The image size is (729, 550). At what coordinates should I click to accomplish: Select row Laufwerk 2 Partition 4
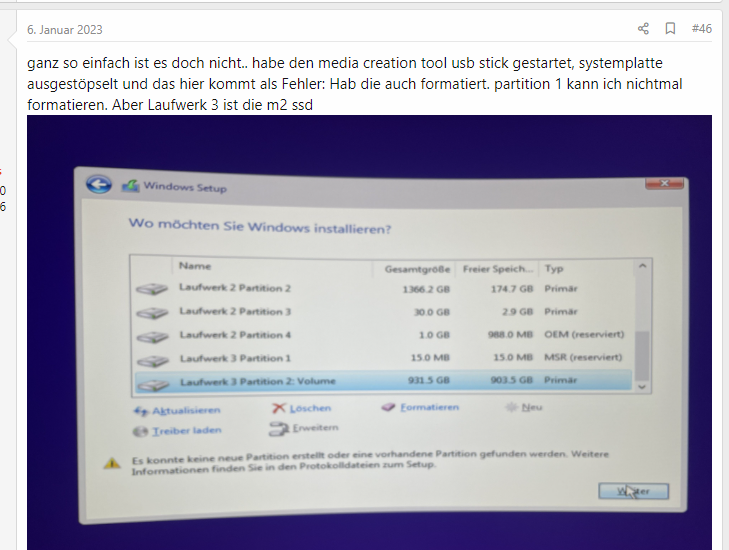pyautogui.click(x=383, y=335)
